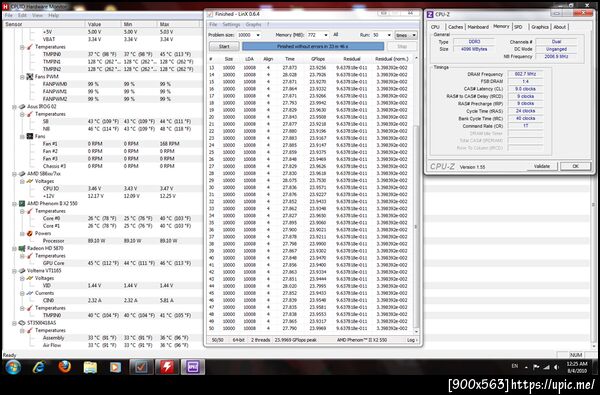Click the LinX results vertical scrollbar
This screenshot has width=600, height=395.
(417, 195)
